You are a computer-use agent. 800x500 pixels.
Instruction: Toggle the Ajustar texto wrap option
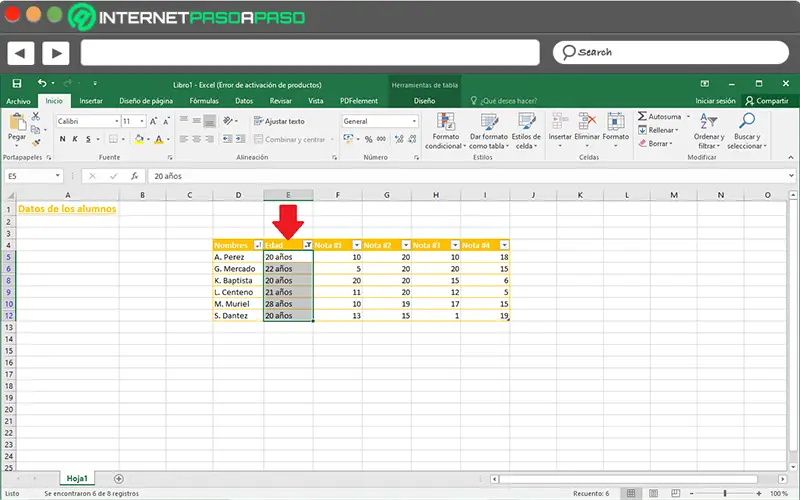(x=279, y=121)
